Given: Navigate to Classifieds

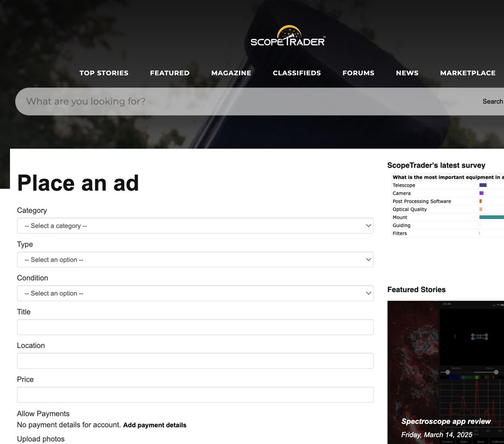Looking at the screenshot, I should [x=297, y=73].
